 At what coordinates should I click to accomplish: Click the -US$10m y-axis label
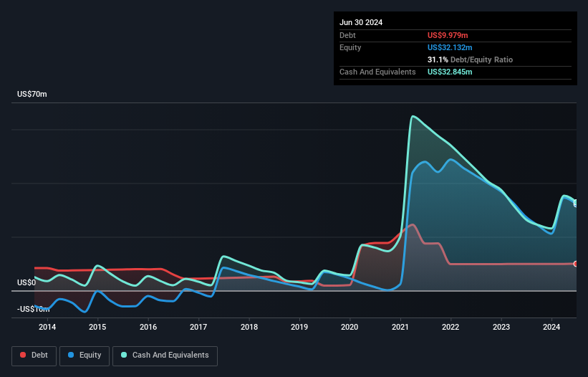click(33, 309)
